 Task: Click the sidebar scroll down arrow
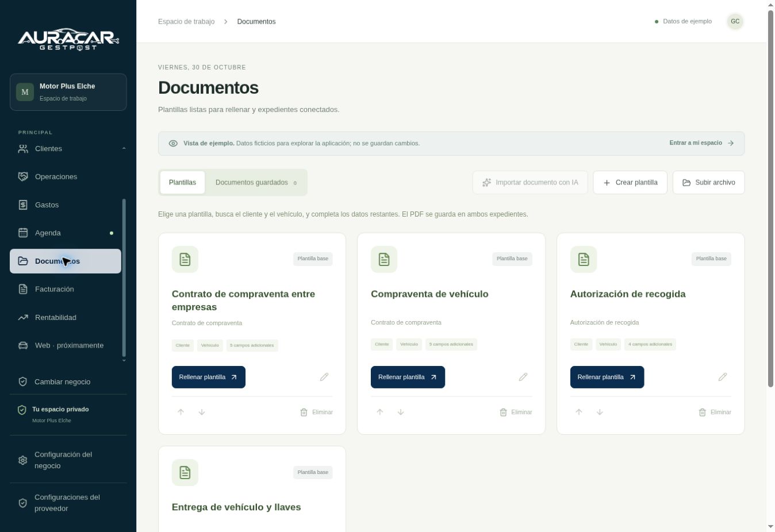124,360
